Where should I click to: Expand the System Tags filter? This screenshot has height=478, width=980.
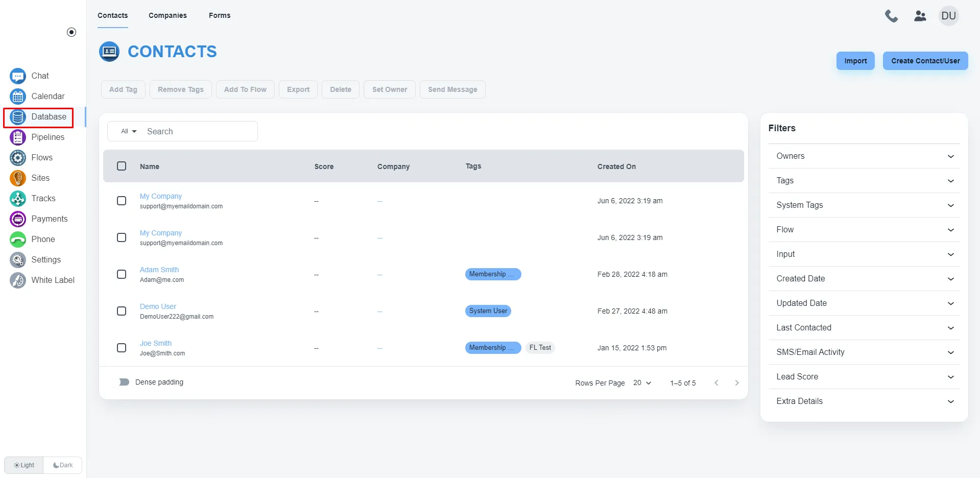[x=864, y=205]
